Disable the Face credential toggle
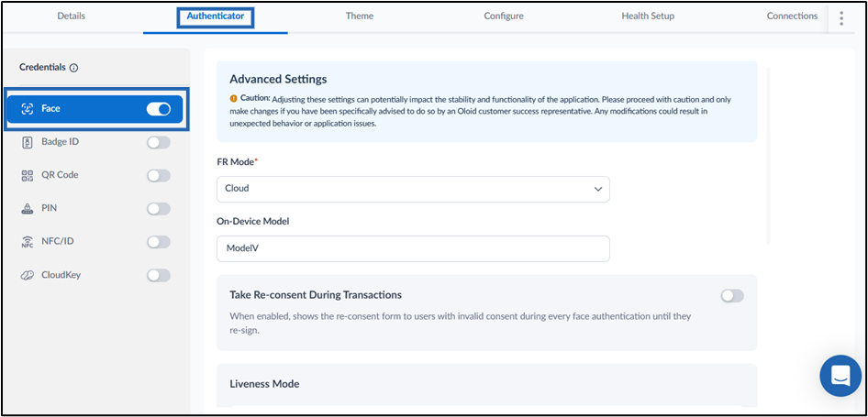This screenshot has width=868, height=417. click(159, 109)
